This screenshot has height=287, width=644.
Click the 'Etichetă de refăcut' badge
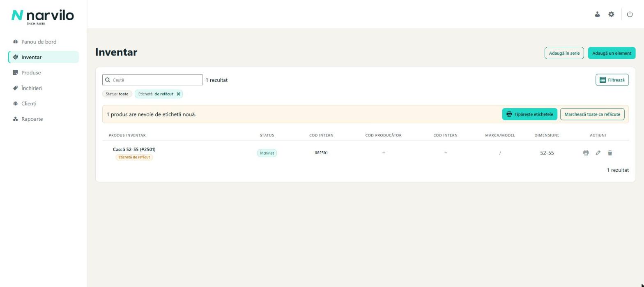point(134,157)
